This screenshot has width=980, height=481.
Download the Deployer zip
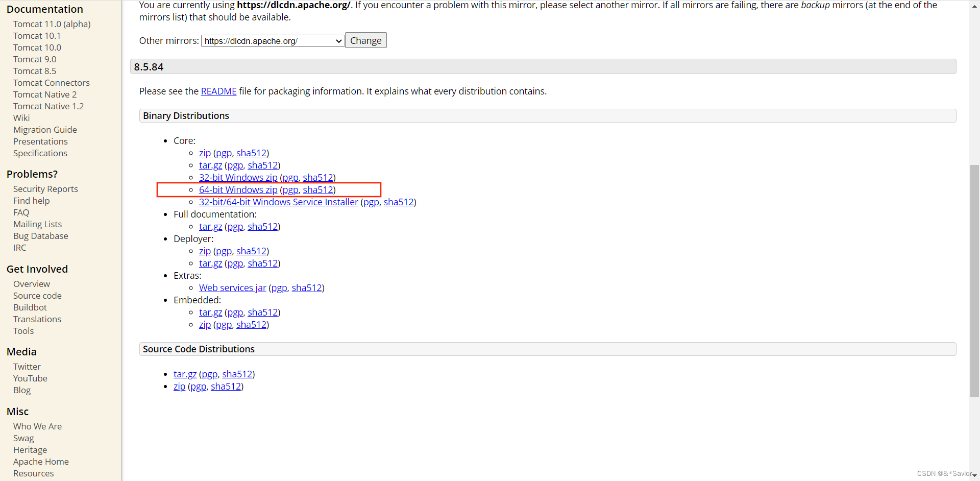pos(205,251)
